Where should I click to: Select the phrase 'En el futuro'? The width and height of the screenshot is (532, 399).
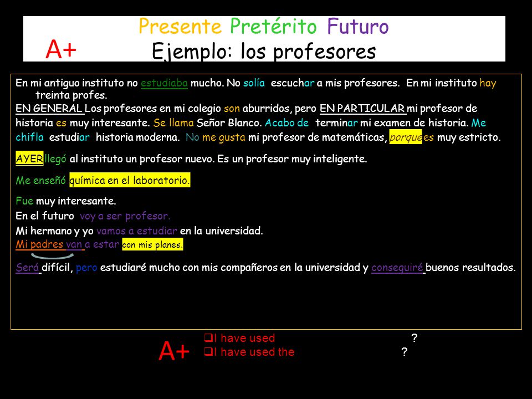tap(45, 216)
